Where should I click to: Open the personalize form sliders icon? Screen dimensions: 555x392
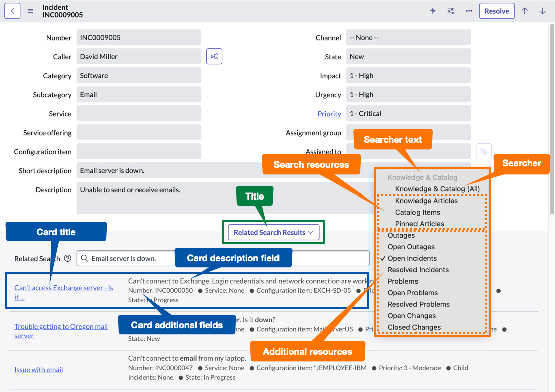pyautogui.click(x=451, y=11)
